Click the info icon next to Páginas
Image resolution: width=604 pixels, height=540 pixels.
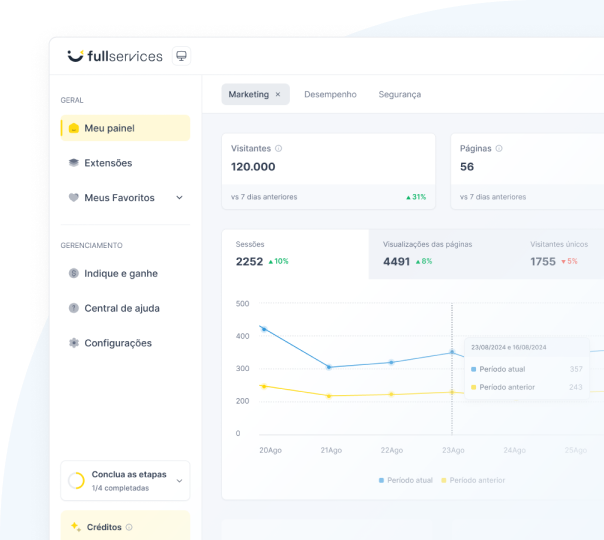tap(498, 148)
